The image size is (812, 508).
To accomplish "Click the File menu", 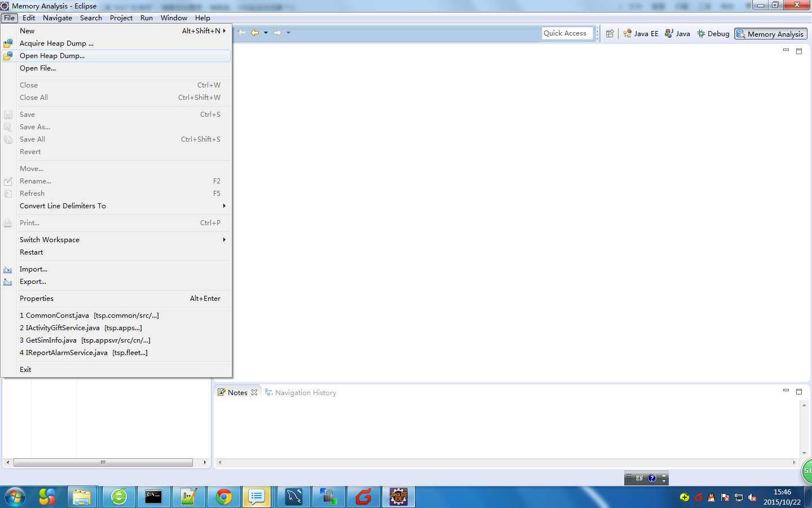I will (x=10, y=18).
